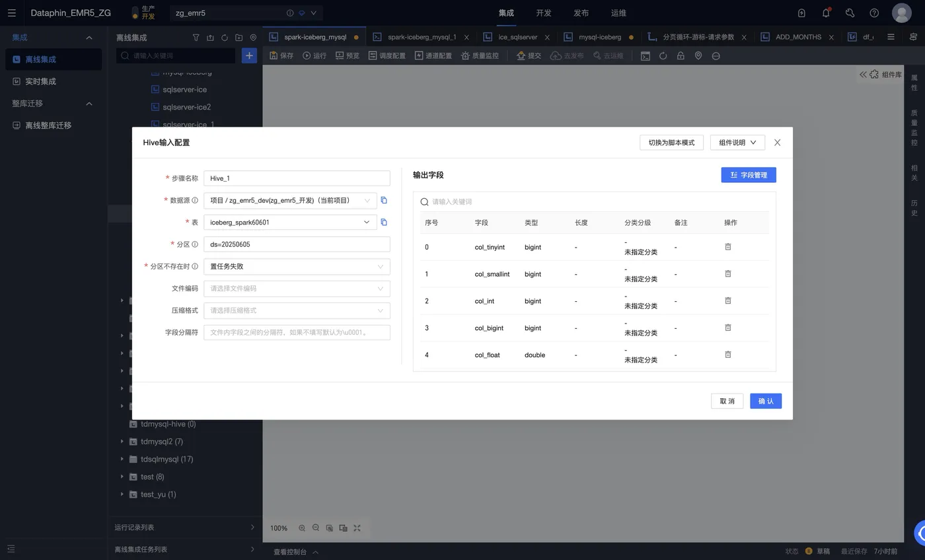Click the more options ellipsis icon in toolbar
Screen dimensions: 925x560
click(716, 56)
